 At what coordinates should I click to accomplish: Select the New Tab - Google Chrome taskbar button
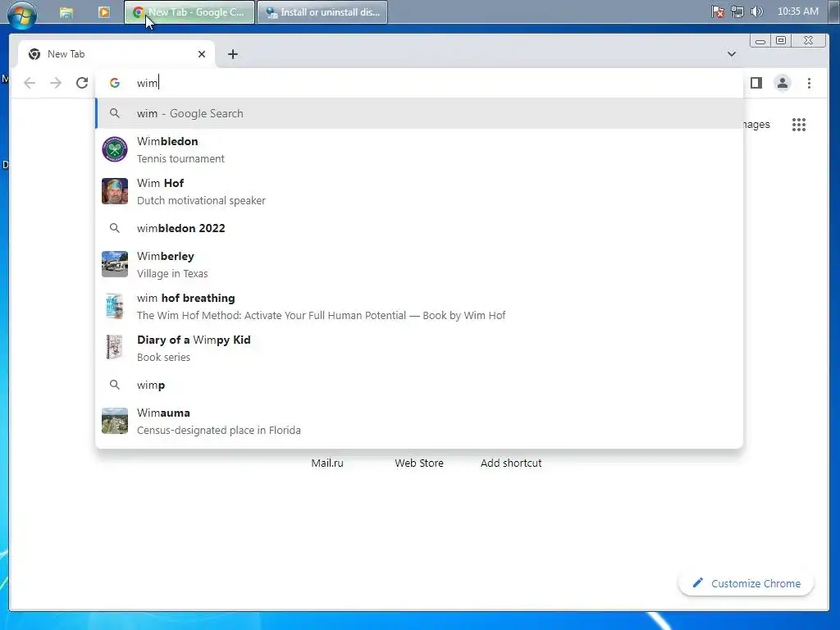tap(189, 12)
